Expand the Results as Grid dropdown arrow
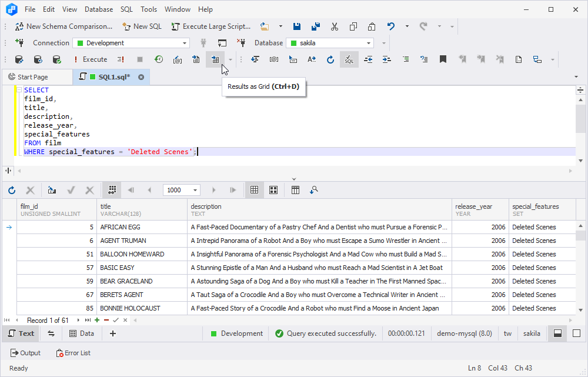Viewport: 588px width, 377px height. pos(230,59)
